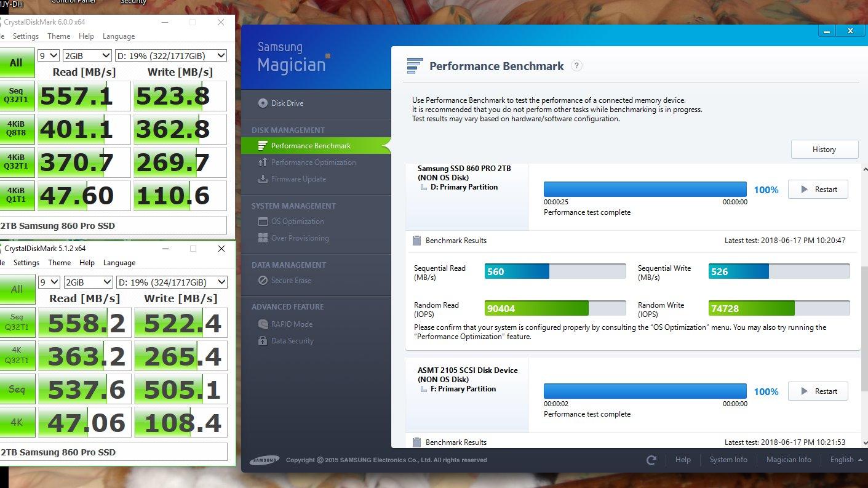
Task: Open Theme menu in CrystalDiskMark 5.1.2
Action: pyautogui.click(x=60, y=263)
